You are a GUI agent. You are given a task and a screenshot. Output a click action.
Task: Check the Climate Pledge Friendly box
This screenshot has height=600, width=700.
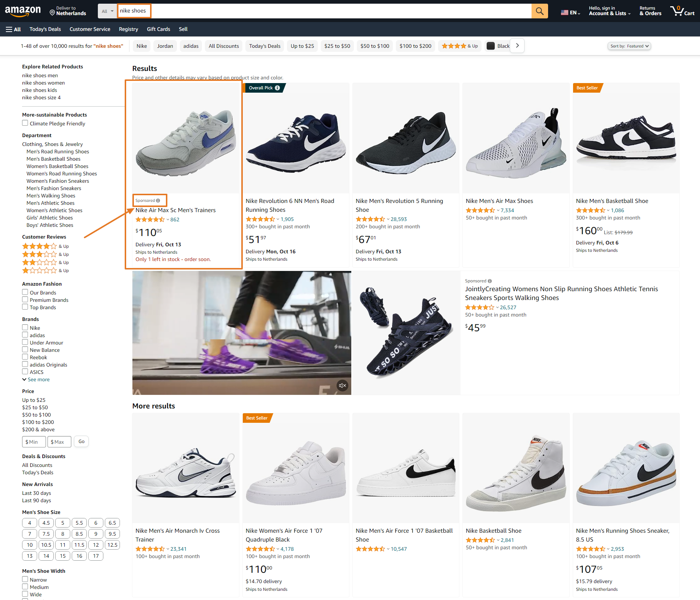25,123
